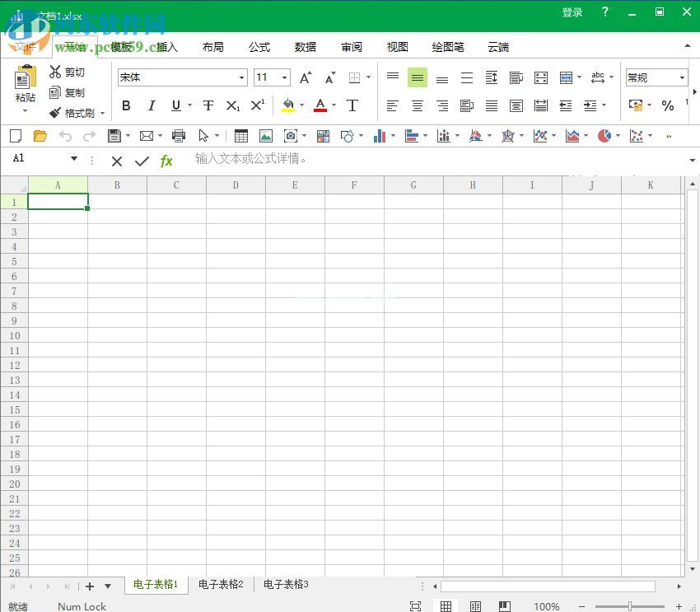Viewport: 700px width, 612px height.
Task: Click the fx insert function icon
Action: pyautogui.click(x=166, y=161)
